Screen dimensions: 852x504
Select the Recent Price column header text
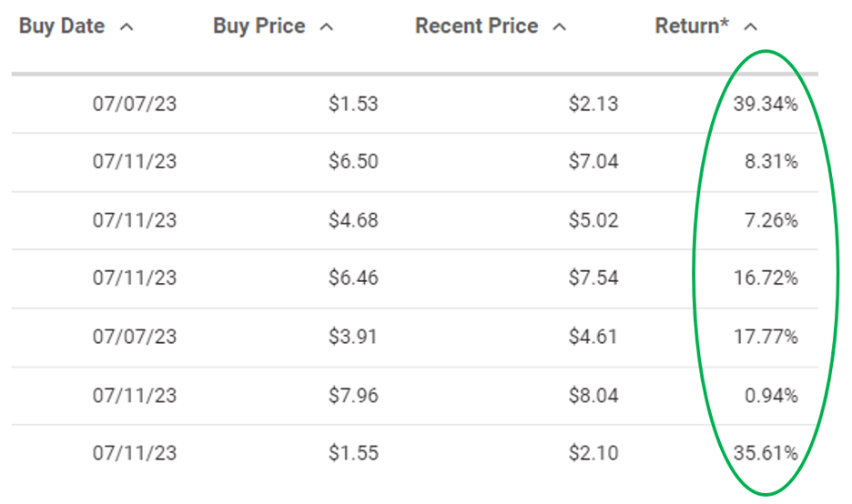click(476, 26)
